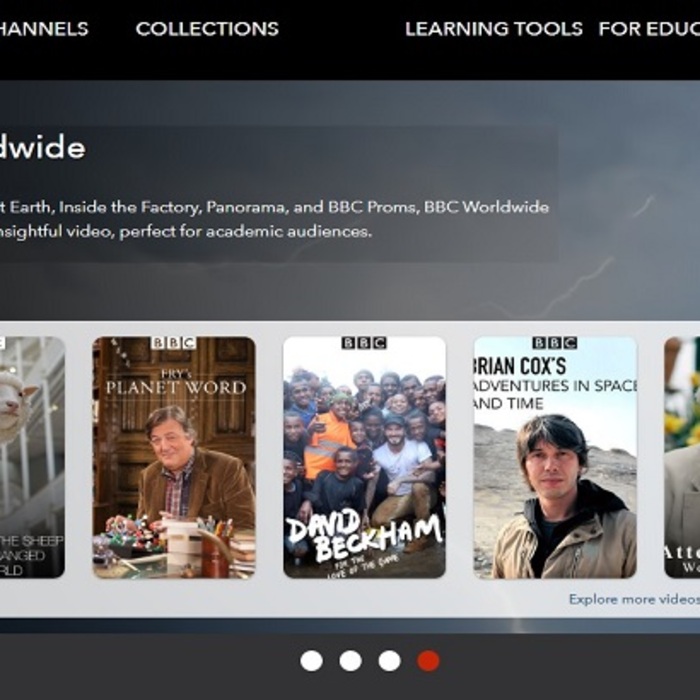Go to Learning Tools in navigation
This screenshot has width=700, height=700.
pos(493,29)
